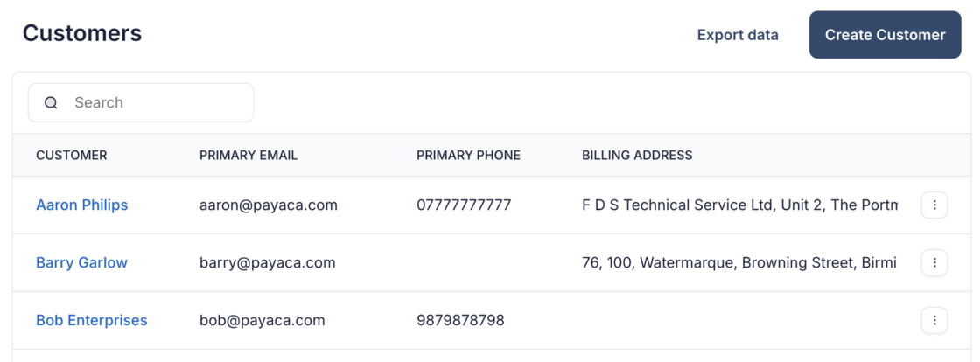Open options menu for Bob Enterprises
The height and width of the screenshot is (362, 980).
(x=934, y=321)
